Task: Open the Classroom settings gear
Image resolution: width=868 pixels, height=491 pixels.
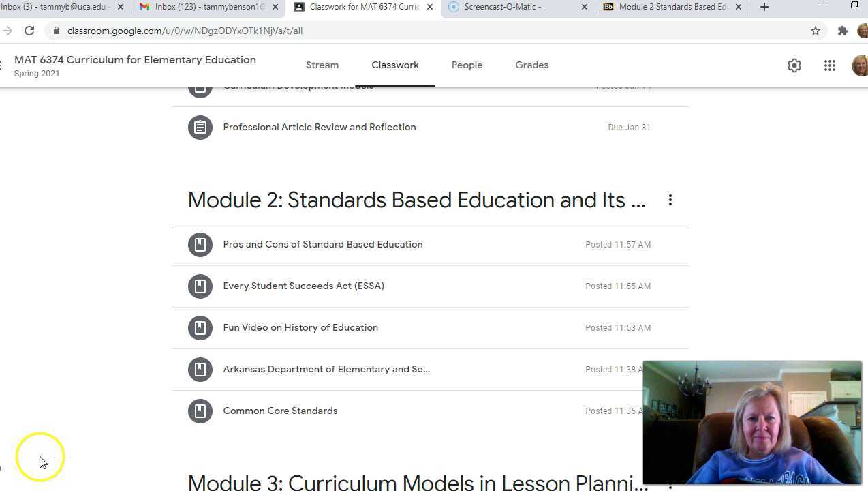Action: 794,65
